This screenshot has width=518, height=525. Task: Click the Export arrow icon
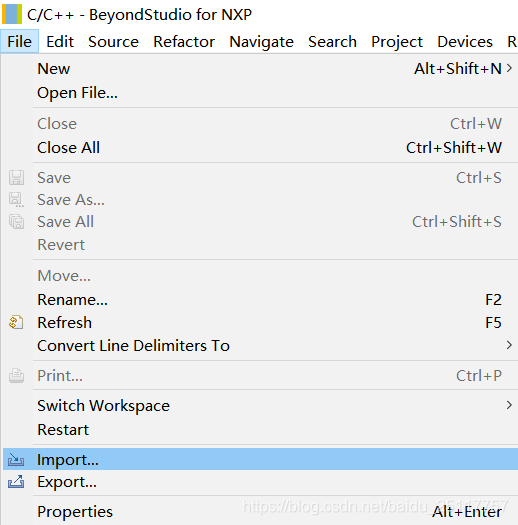pyautogui.click(x=16, y=482)
